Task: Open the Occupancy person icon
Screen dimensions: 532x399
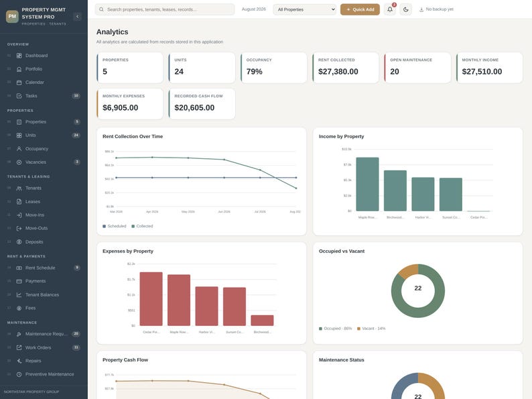Action: click(19, 149)
